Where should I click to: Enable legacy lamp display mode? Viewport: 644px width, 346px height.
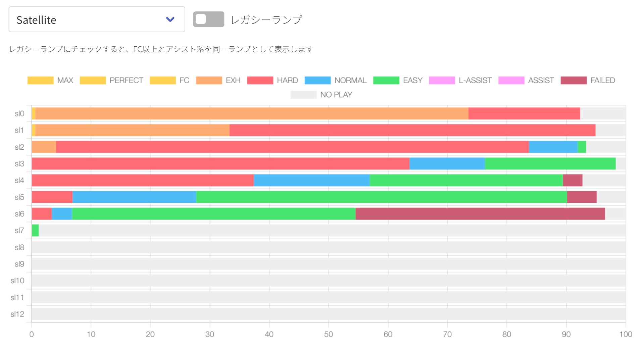coord(208,19)
